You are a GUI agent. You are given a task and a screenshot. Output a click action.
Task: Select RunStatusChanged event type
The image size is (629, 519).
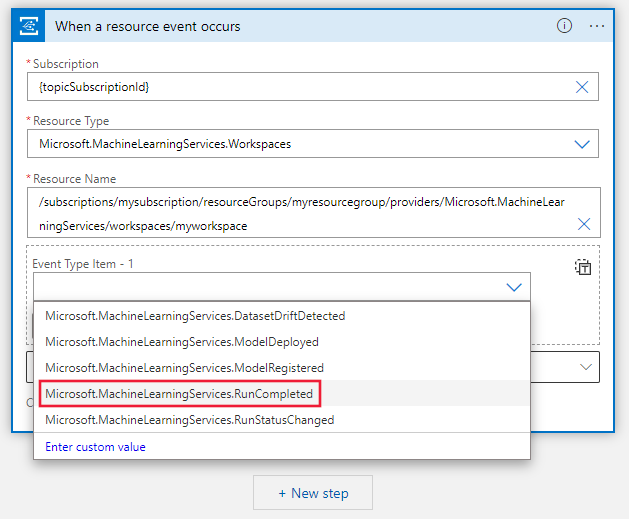click(189, 420)
